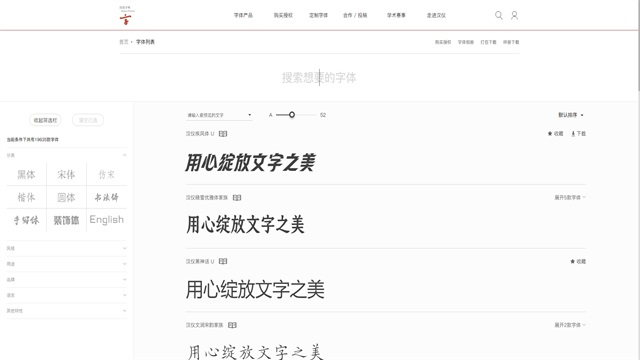Viewport: 640px width, 360px height.
Task: Expand 展开5款字体 in second font row
Action: (570, 198)
